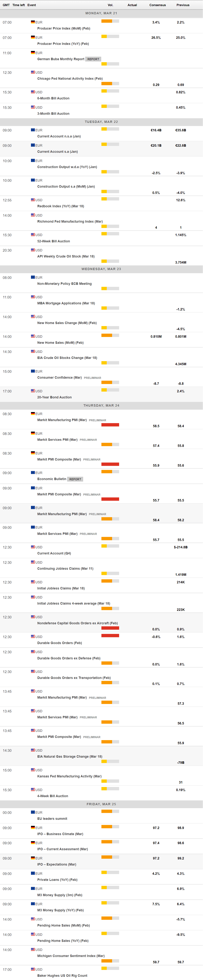
Task: Open the Richmond Fed Manufacturing Index event
Action: tap(70, 221)
